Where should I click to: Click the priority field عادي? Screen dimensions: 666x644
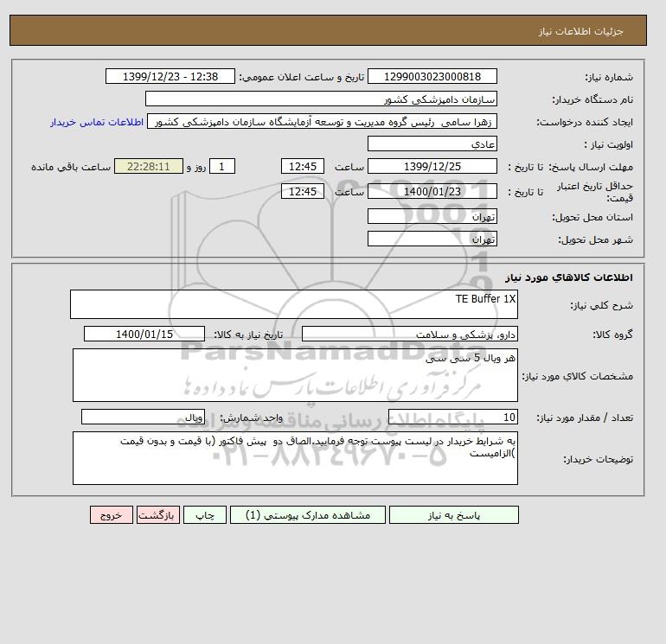point(432,143)
